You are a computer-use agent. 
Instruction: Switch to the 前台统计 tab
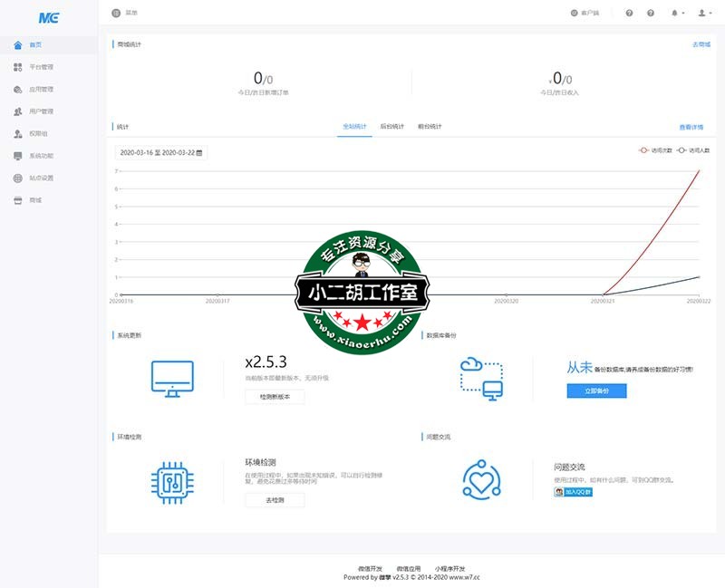click(430, 127)
